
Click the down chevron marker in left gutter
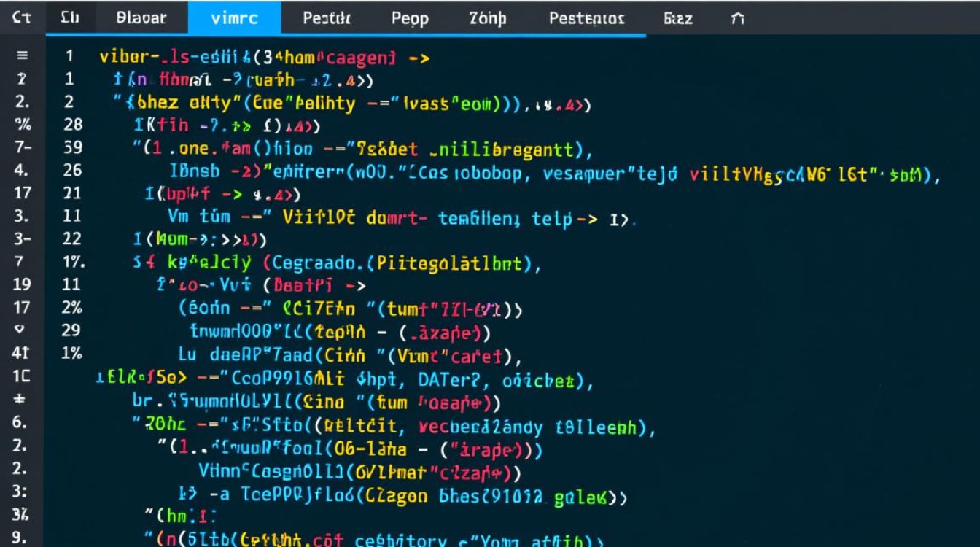coord(20,329)
